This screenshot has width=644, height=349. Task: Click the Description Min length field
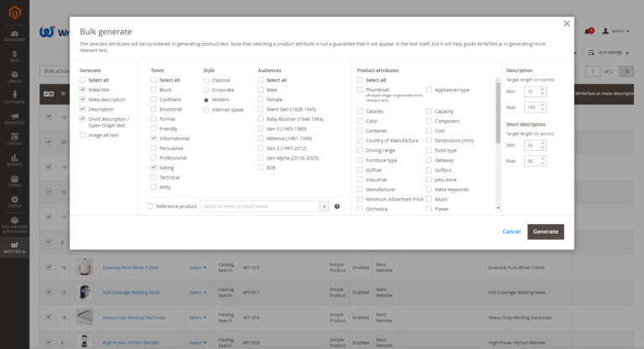(535, 91)
